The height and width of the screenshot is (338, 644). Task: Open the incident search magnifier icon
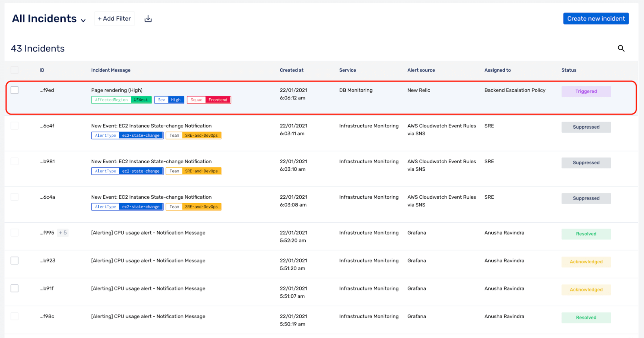pos(621,48)
